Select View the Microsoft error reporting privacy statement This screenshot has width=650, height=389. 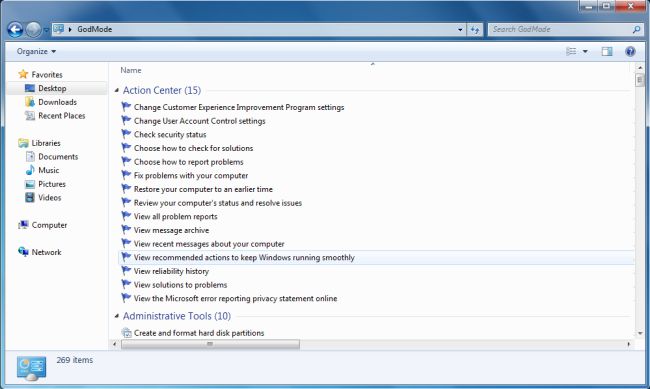235,299
